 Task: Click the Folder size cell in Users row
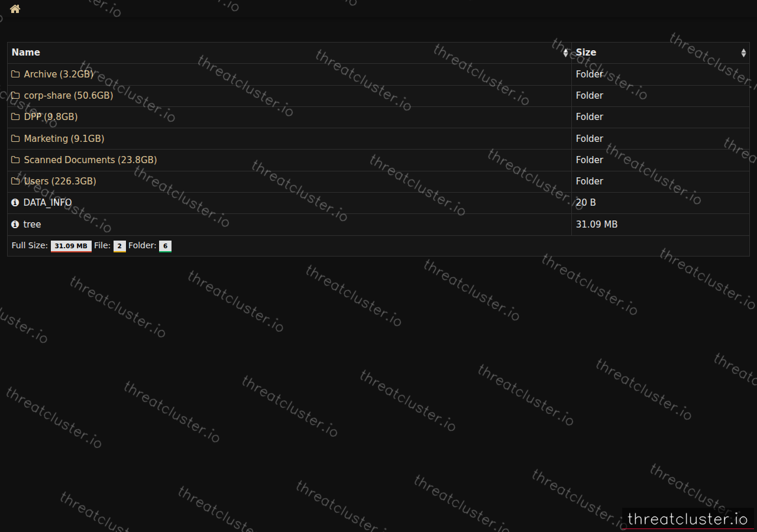(x=660, y=181)
